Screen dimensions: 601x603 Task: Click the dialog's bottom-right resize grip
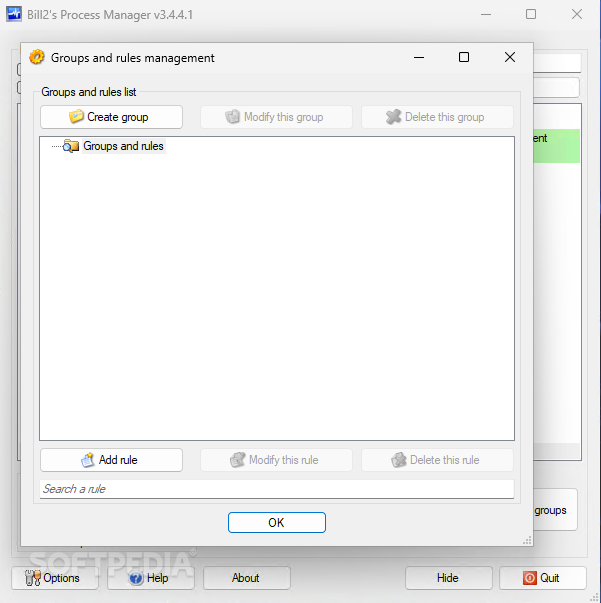(528, 540)
